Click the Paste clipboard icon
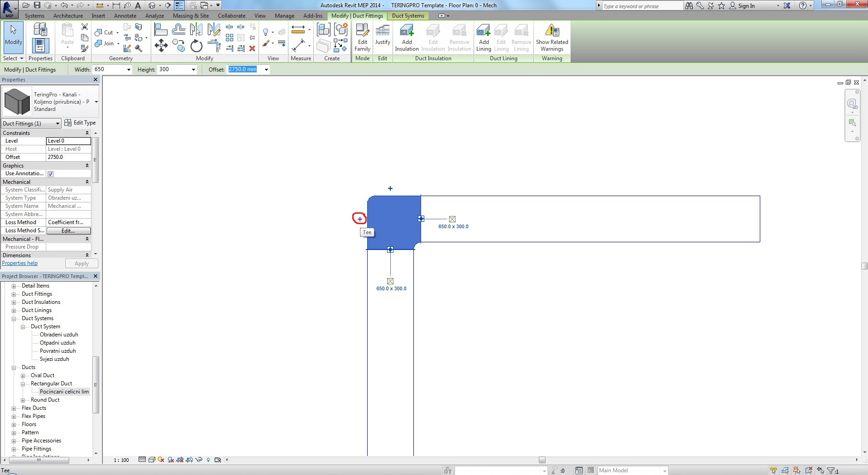 click(x=67, y=31)
